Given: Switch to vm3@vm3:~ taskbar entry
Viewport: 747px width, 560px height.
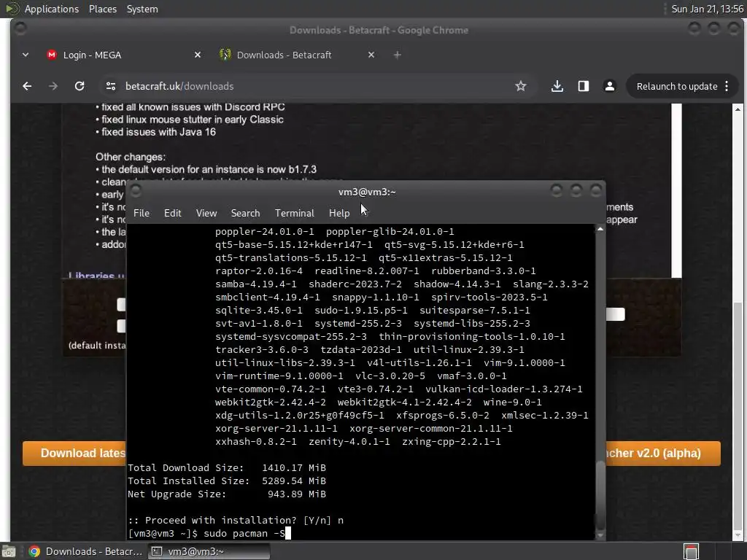Looking at the screenshot, I should 209,551.
